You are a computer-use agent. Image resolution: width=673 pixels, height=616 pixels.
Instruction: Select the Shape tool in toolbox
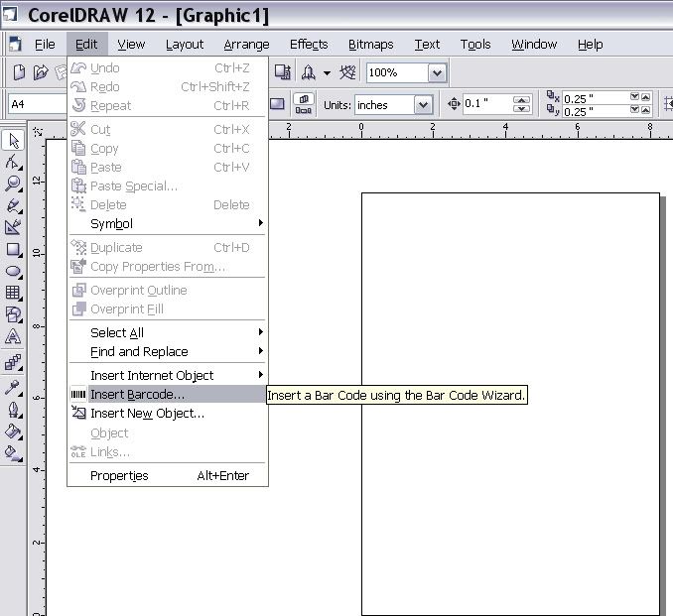[x=13, y=162]
